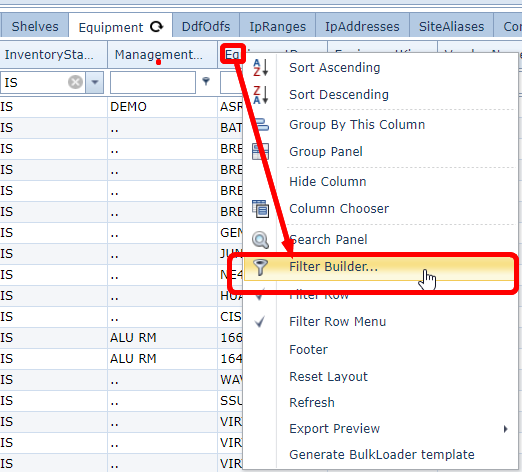
Task: Click the cell starting with 164
Action: pos(230,359)
